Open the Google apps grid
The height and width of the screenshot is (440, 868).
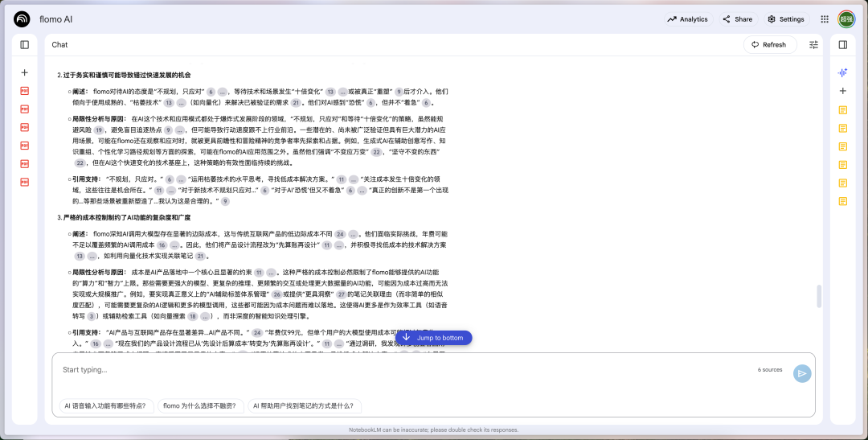825,19
